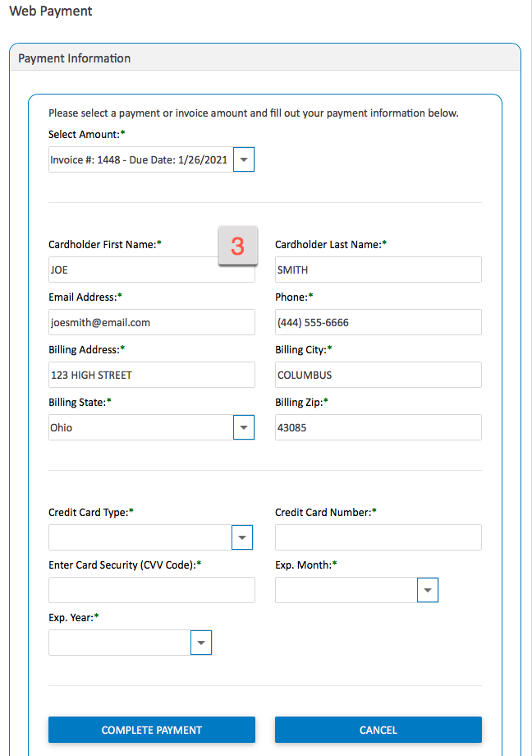Screen dimensions: 532x756
Task: Click the Credit Card Number field
Action: point(378,537)
